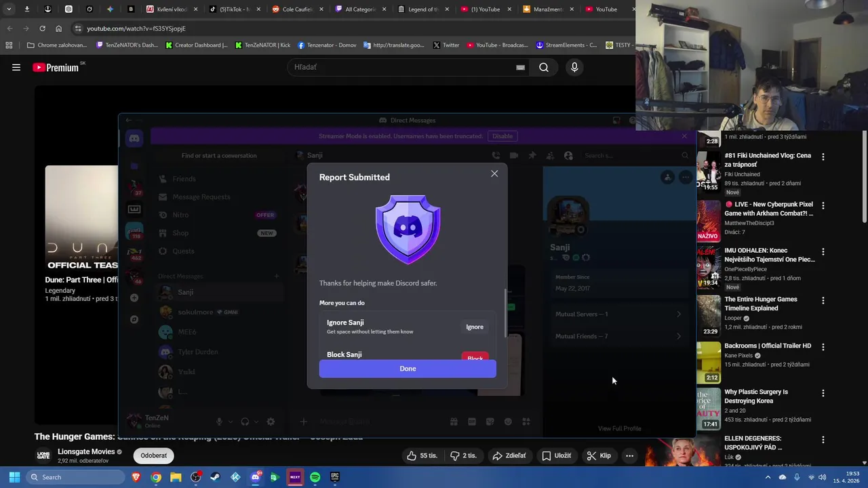Screen dimensions: 868x488
Task: Open Discord from taskbar
Action: (x=256, y=477)
